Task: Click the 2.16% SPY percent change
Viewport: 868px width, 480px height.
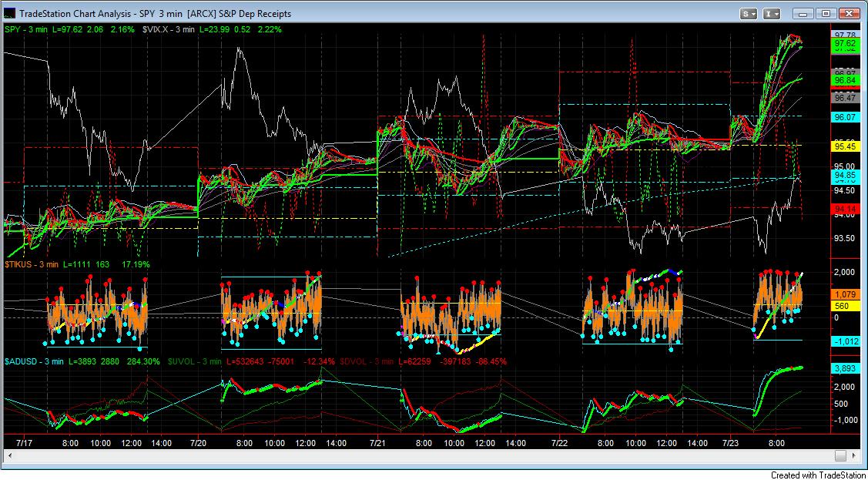Action: (123, 29)
